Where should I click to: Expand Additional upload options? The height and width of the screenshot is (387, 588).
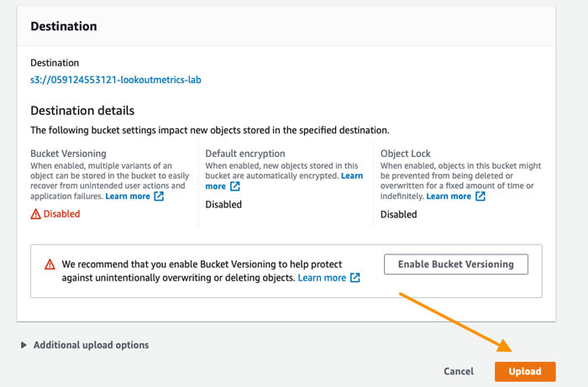tap(85, 345)
